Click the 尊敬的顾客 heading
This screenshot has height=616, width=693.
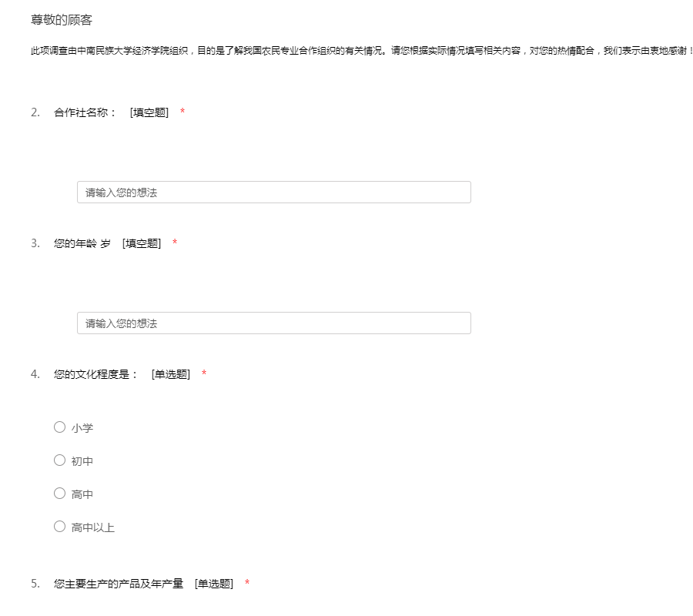tap(62, 20)
